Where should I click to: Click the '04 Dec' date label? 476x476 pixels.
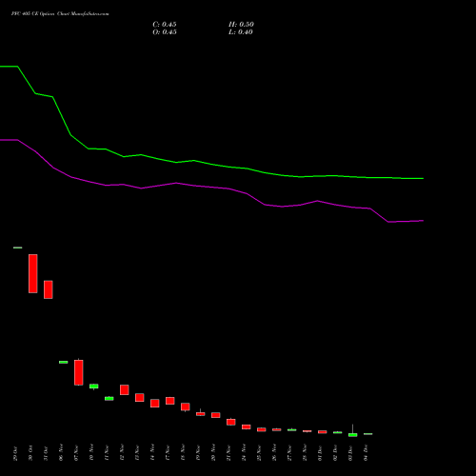(x=366, y=453)
